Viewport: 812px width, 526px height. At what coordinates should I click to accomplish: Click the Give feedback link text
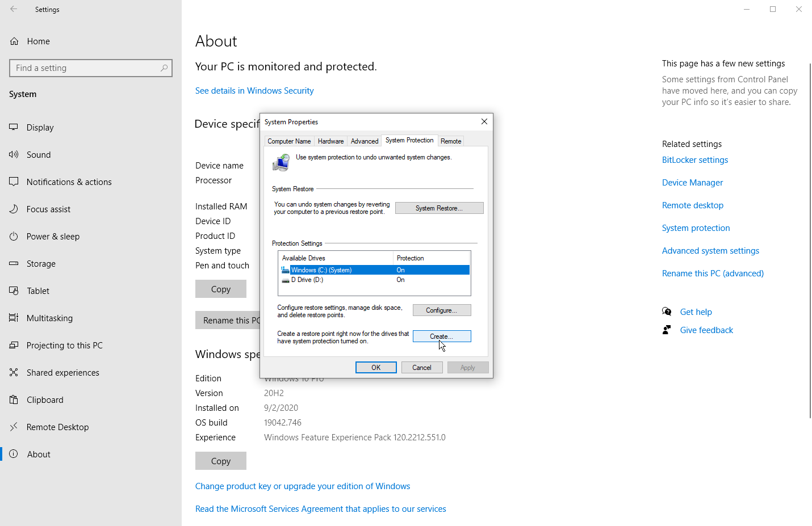pos(706,330)
